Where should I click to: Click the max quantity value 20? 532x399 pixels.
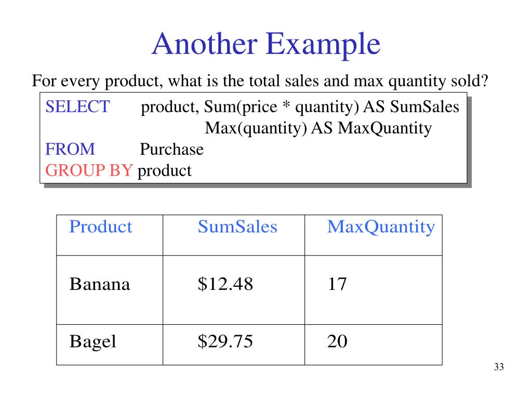337,341
